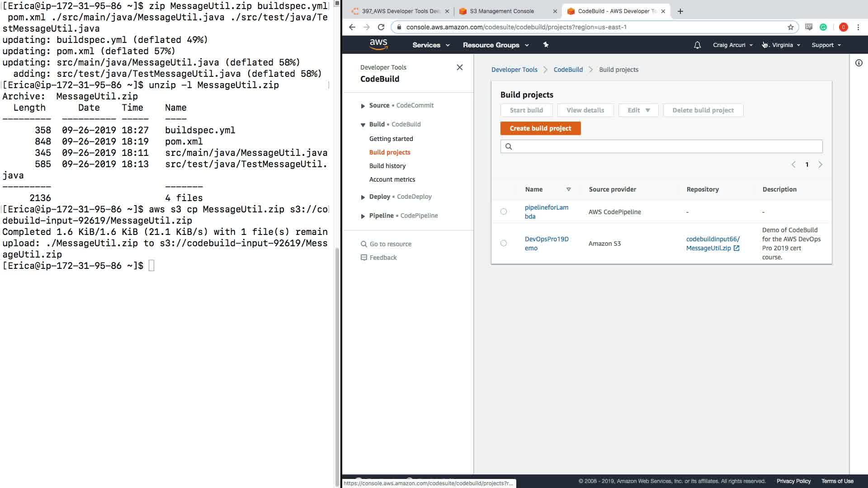This screenshot has height=488, width=868.
Task: Select the DevOpsPro19Demo project radio button
Action: pyautogui.click(x=504, y=243)
